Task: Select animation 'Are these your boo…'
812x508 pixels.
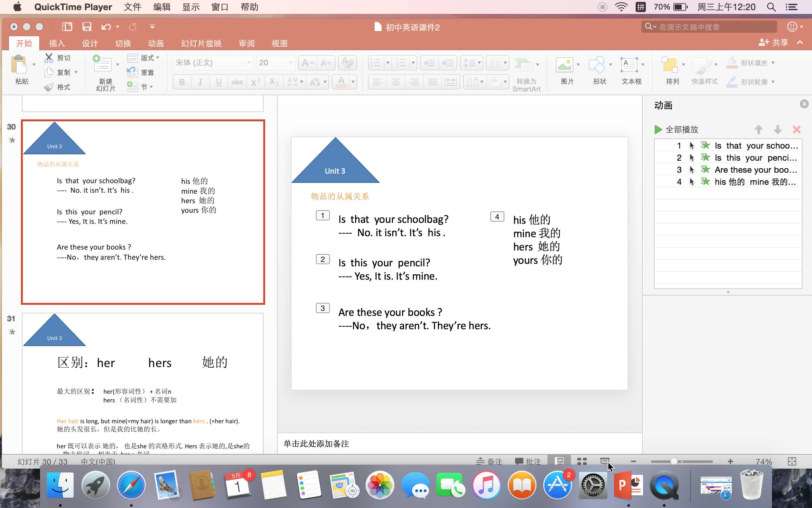Action: pyautogui.click(x=728, y=170)
